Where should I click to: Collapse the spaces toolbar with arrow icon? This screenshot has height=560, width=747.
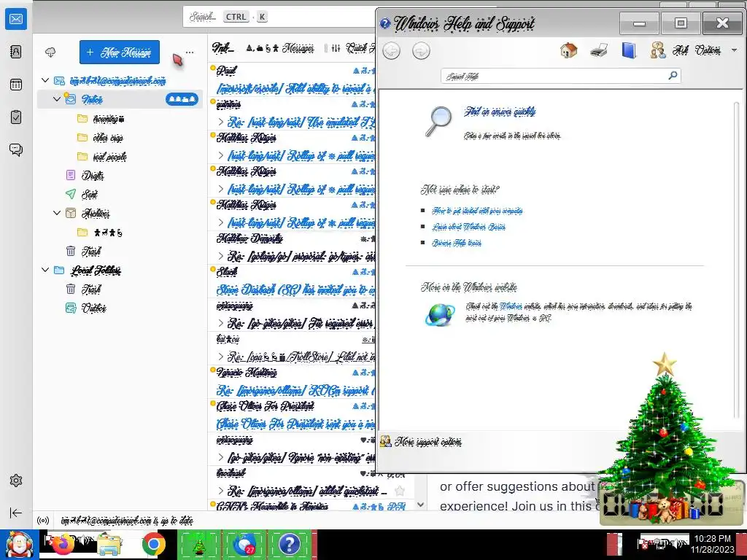(16, 513)
